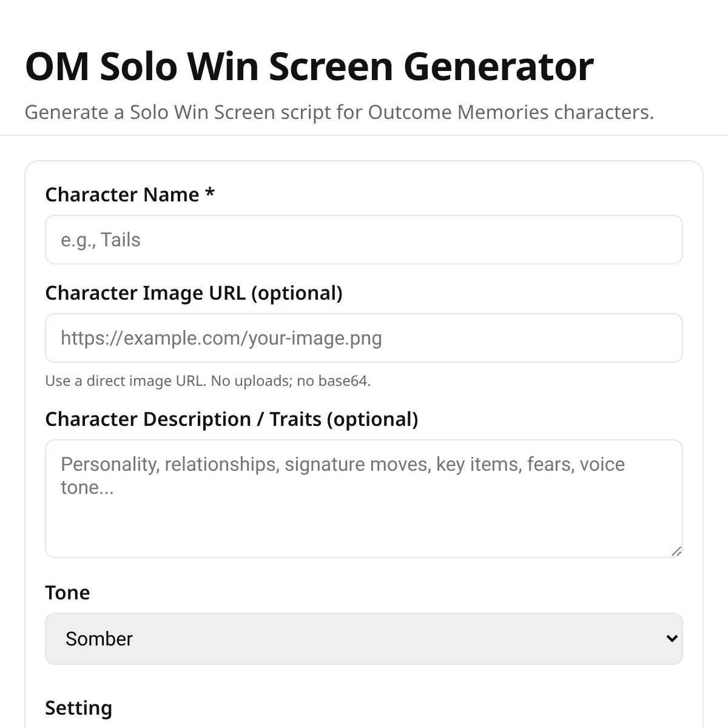Click the Tone field label
Image resolution: width=728 pixels, height=728 pixels.
(67, 593)
